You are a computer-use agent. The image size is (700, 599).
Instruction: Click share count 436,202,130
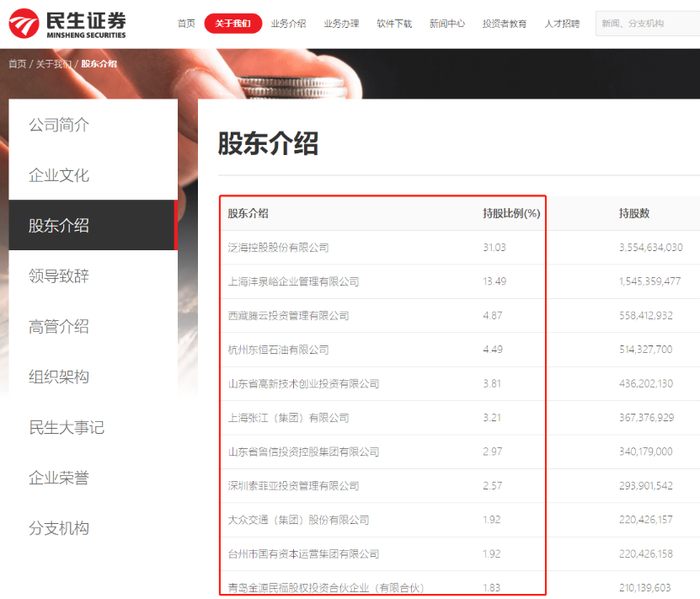pos(646,383)
